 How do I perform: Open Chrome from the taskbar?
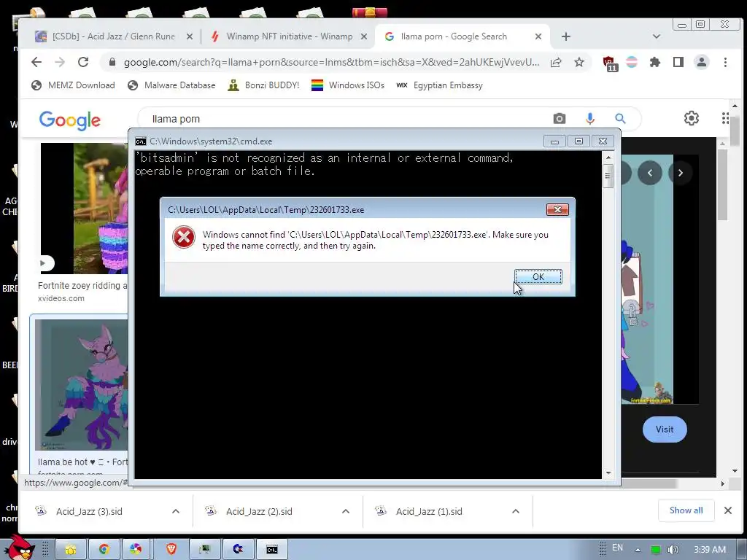click(x=104, y=550)
